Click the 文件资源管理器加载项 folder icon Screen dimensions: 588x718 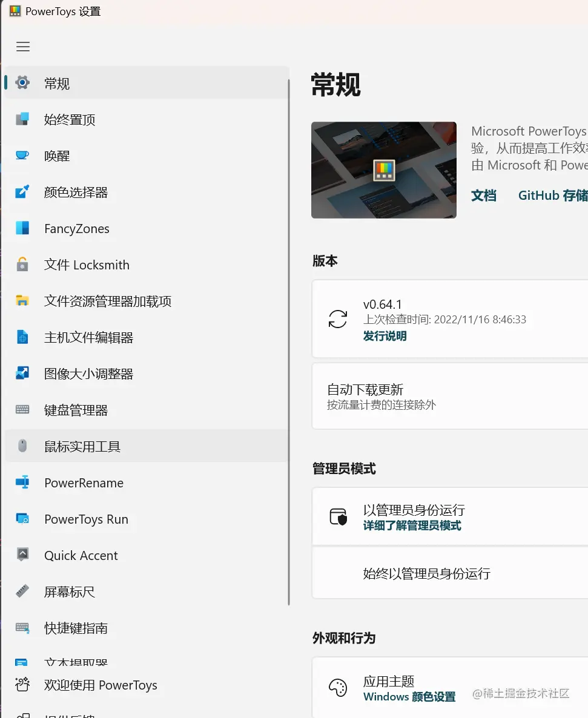pos(22,300)
